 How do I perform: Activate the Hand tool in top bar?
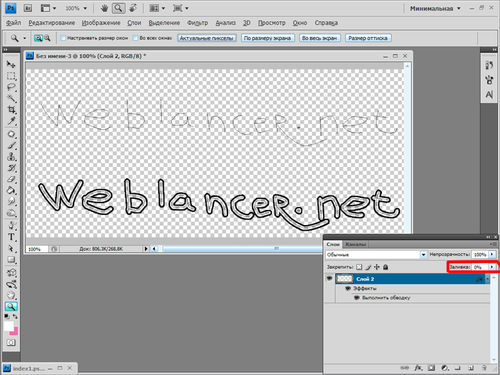pos(104,8)
